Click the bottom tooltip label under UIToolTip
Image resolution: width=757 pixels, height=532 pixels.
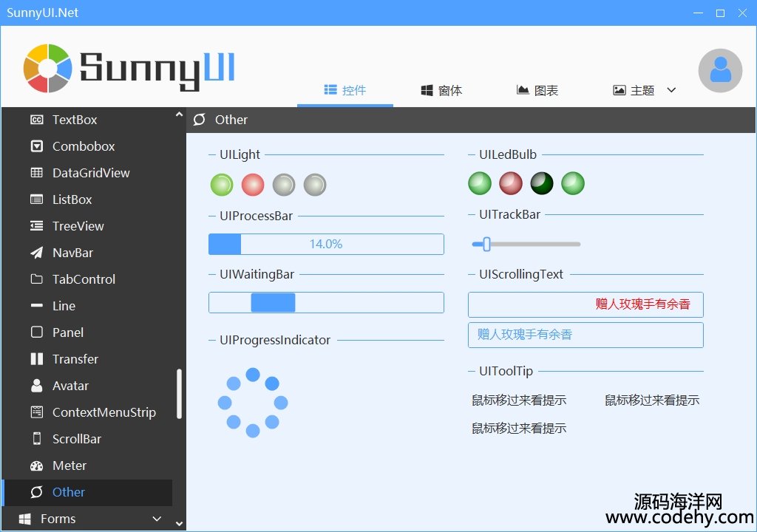pyautogui.click(x=519, y=428)
